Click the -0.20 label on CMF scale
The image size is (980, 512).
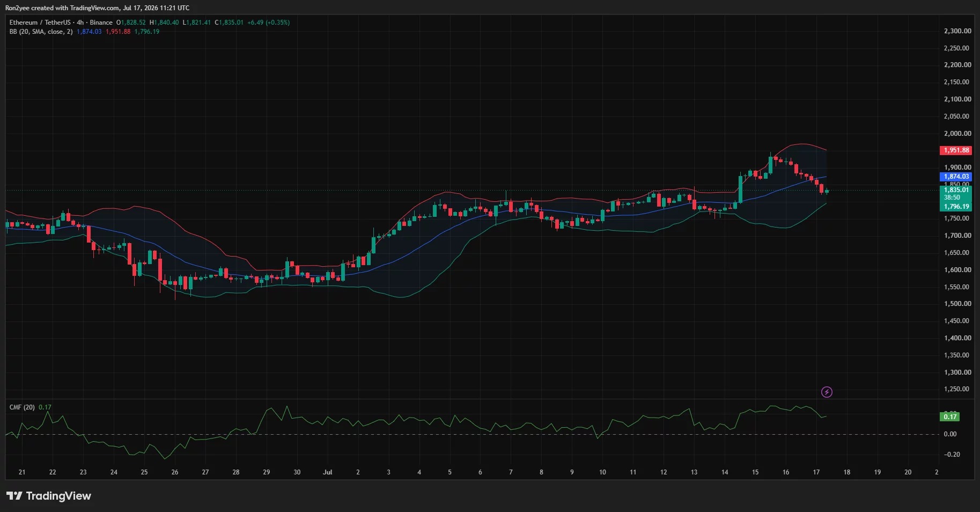[x=952, y=455]
